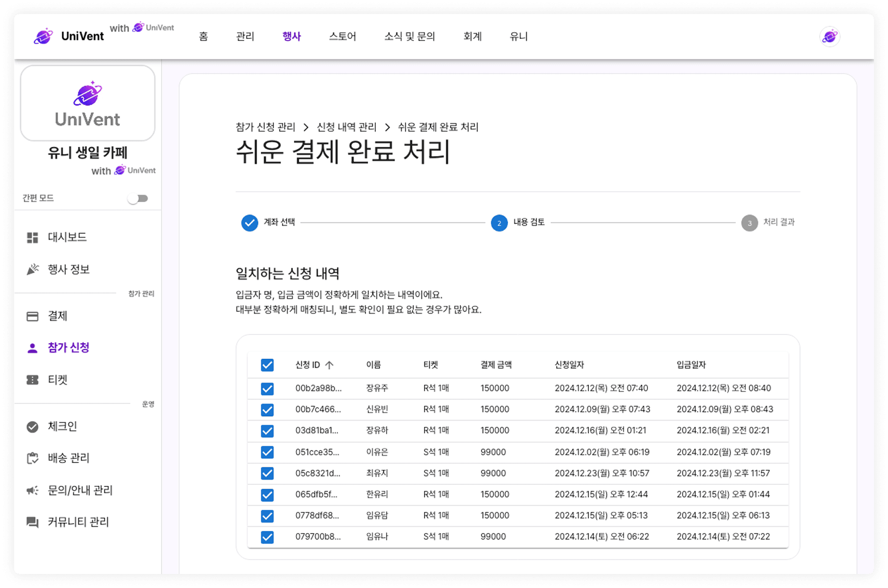Screen dimensions: 888x588
Task: Uncheck the row for 신유빈
Action: (x=267, y=410)
